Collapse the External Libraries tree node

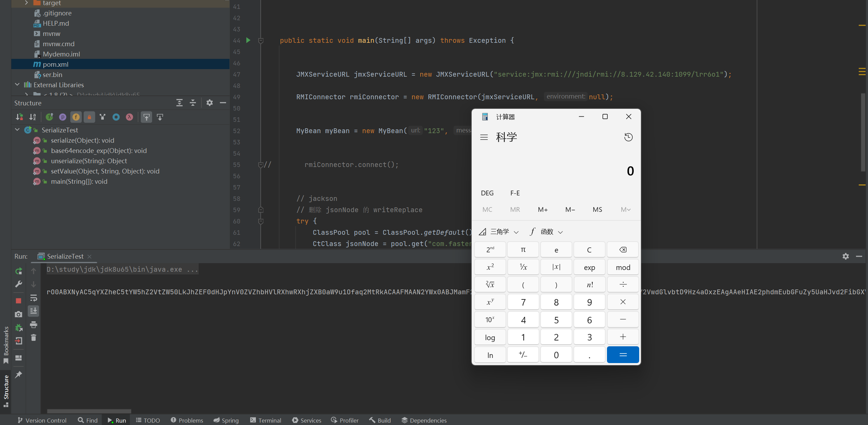point(17,85)
